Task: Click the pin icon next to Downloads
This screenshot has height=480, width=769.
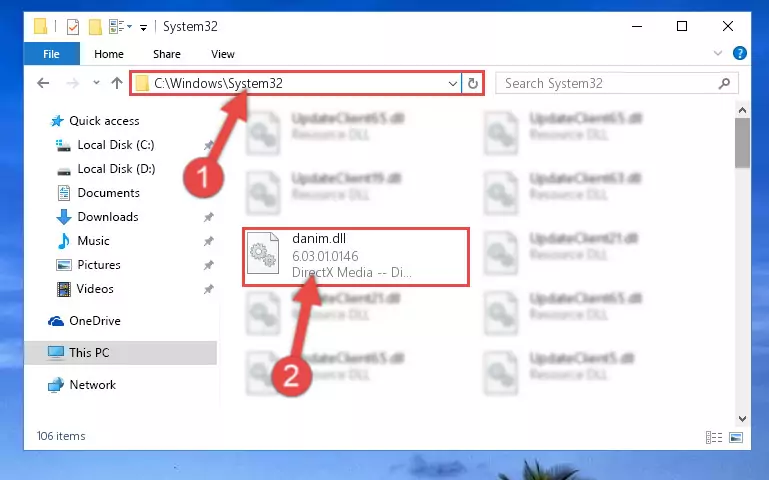Action: [208, 217]
